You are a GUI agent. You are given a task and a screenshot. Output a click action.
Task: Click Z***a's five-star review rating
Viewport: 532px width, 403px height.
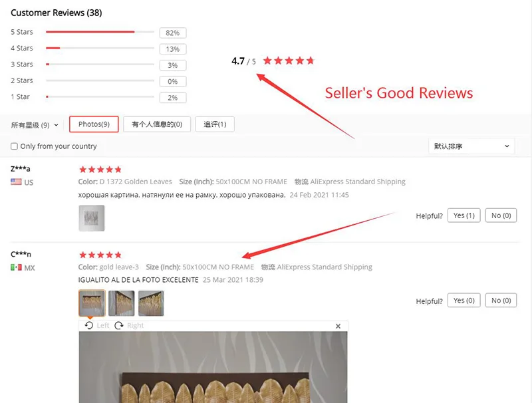point(100,170)
